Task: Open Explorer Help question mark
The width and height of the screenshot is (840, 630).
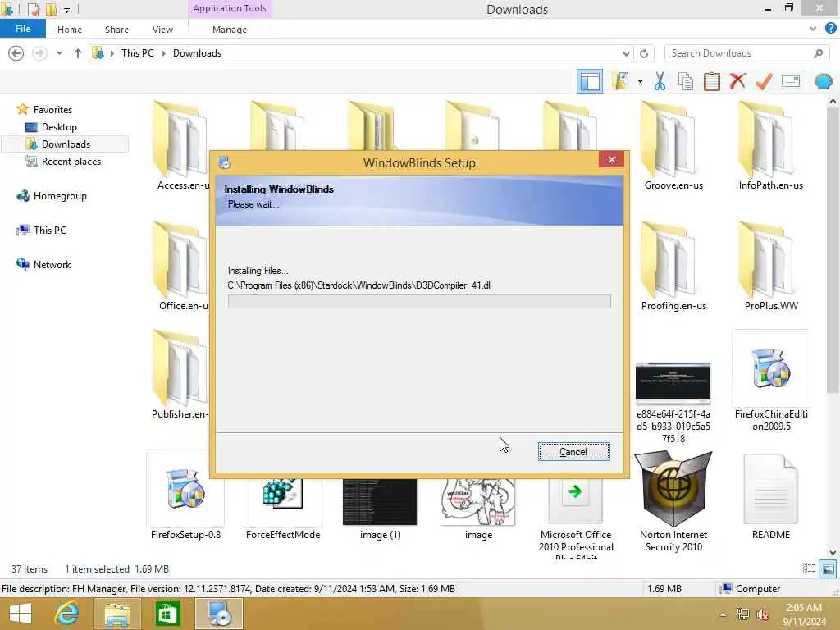Action: (x=830, y=29)
